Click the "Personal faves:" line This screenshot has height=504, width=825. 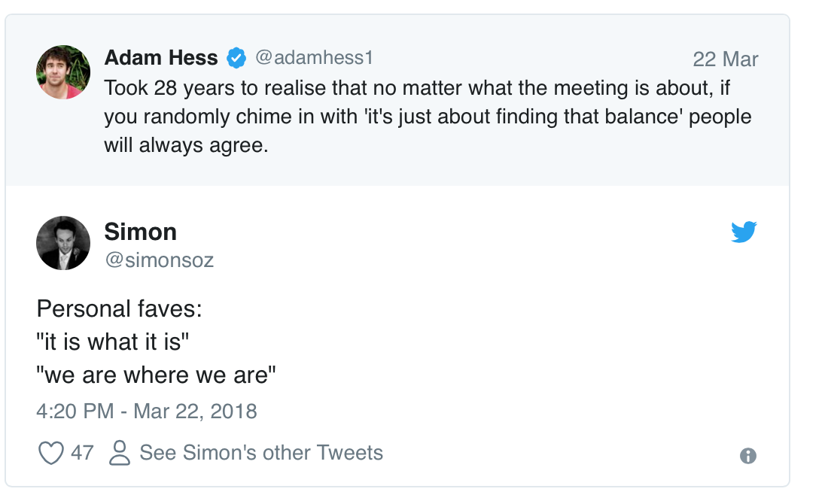click(119, 309)
